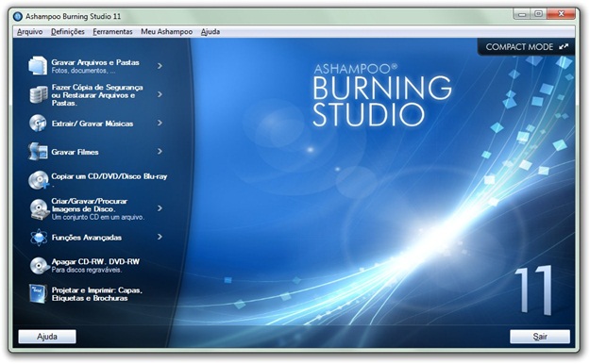Open the Meu Ashampoo menu

[x=167, y=32]
